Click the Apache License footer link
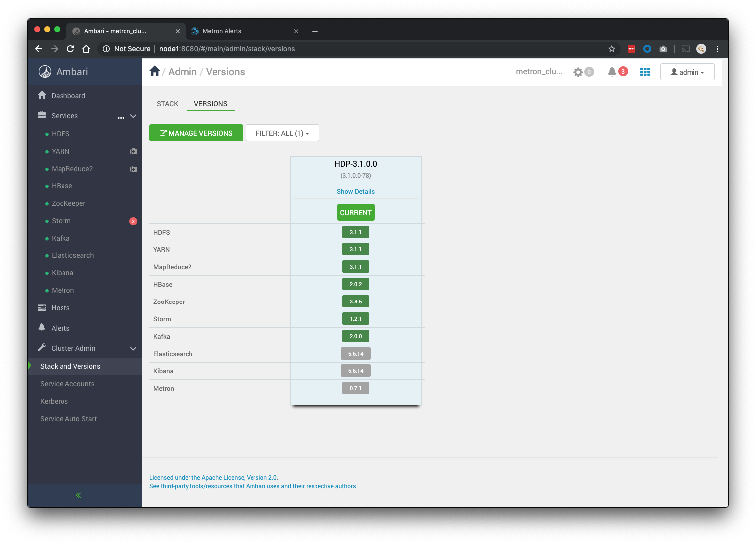The width and height of the screenshot is (756, 544). coord(214,478)
